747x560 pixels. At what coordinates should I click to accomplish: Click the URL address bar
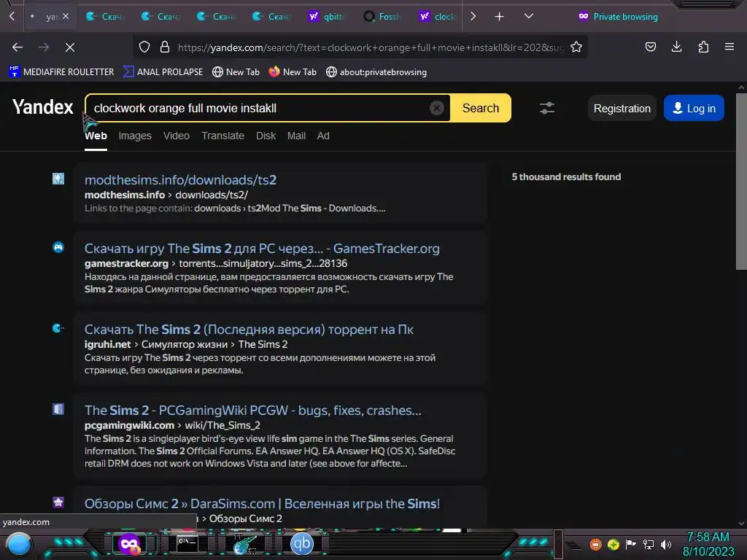[x=371, y=47]
